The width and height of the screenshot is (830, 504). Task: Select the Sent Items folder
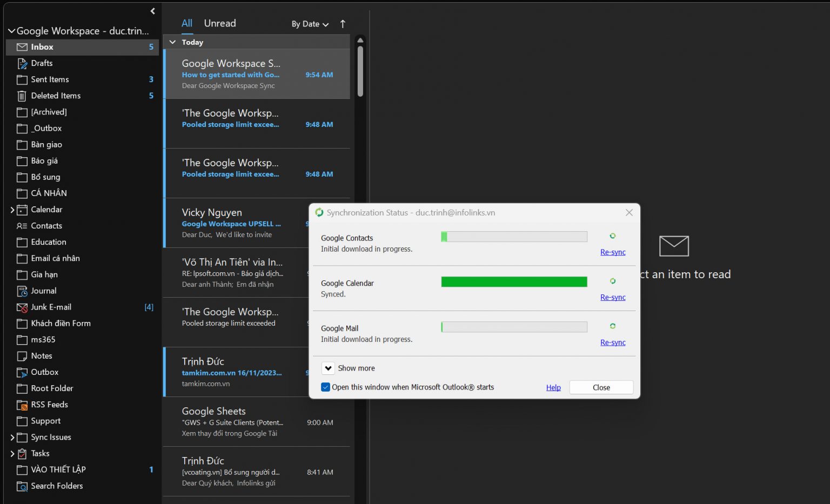click(82, 79)
